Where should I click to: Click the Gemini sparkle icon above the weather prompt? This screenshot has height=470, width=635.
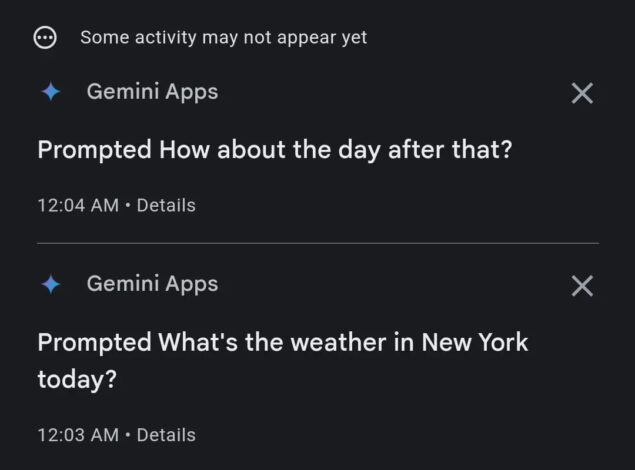point(51,284)
